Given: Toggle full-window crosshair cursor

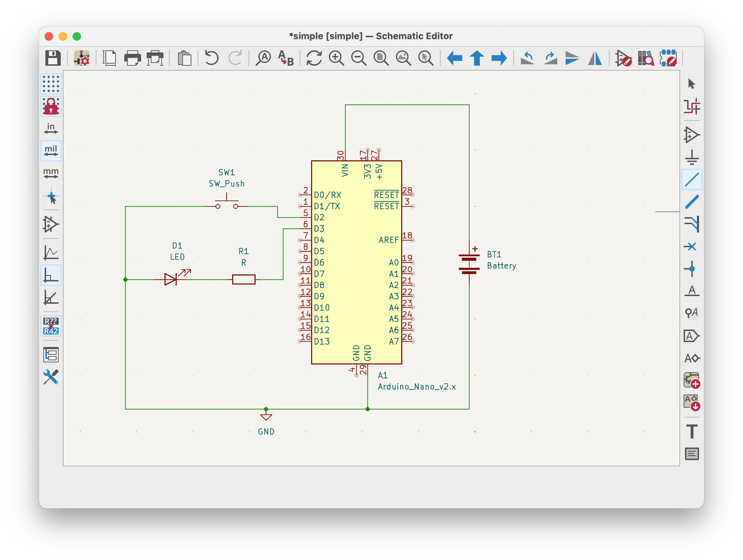Looking at the screenshot, I should tap(51, 197).
